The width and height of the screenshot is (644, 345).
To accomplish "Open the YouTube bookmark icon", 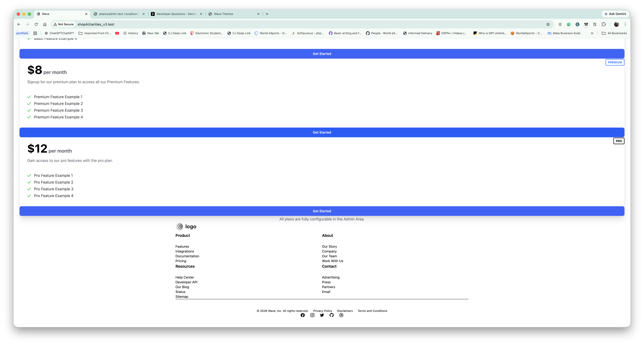I will tap(117, 33).
